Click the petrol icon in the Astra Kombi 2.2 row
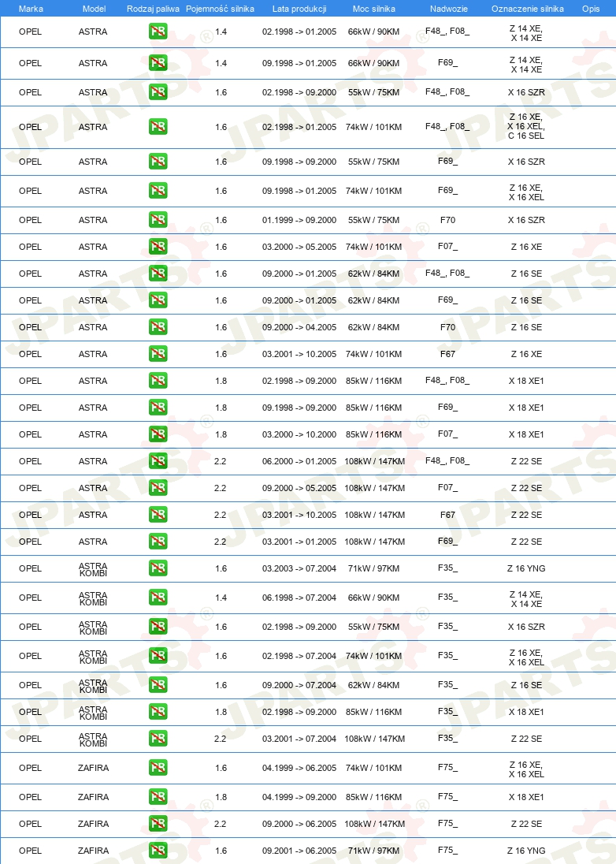 click(x=158, y=739)
